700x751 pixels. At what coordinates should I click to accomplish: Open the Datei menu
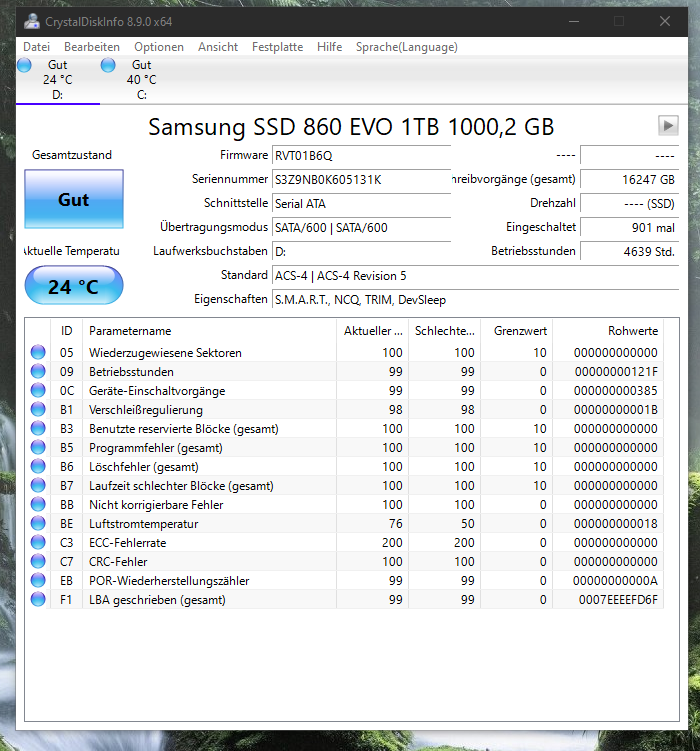coord(36,47)
